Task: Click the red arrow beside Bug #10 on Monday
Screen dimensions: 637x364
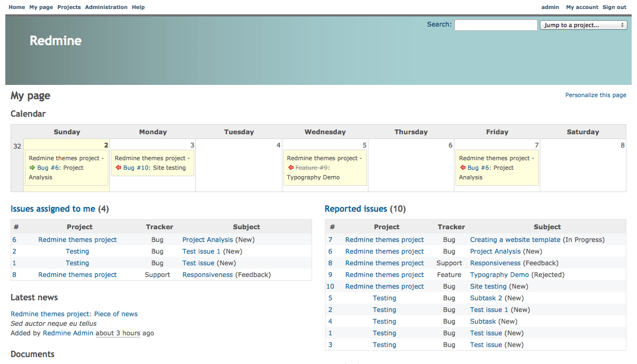Action: pyautogui.click(x=118, y=168)
